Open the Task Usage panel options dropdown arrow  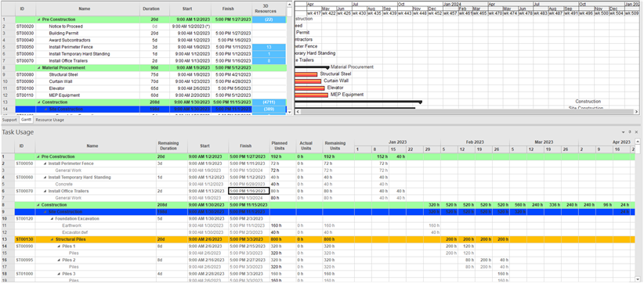(x=624, y=132)
